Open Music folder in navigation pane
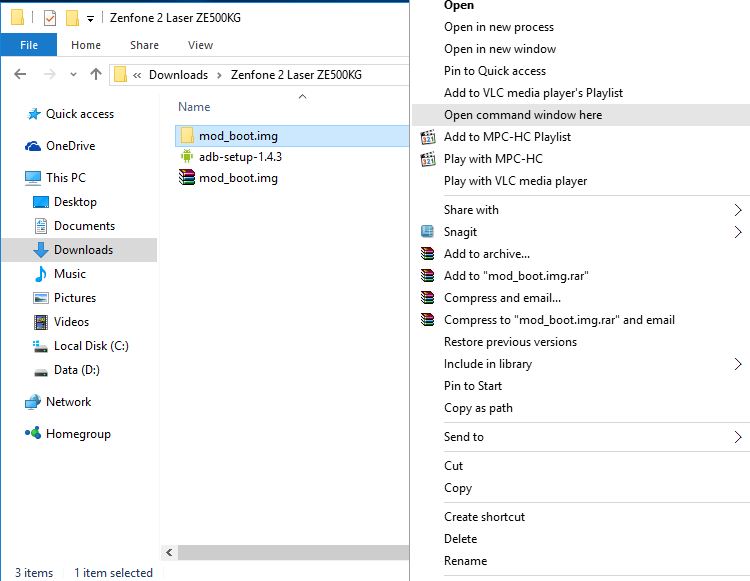The height and width of the screenshot is (581, 750). point(70,274)
